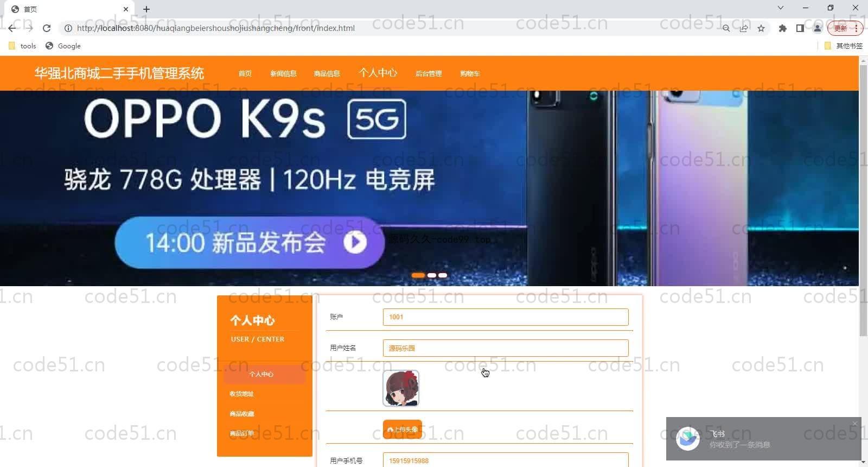Screen dimensions: 868x467
Task: Click the 用户姓名 input field
Action: click(506, 348)
